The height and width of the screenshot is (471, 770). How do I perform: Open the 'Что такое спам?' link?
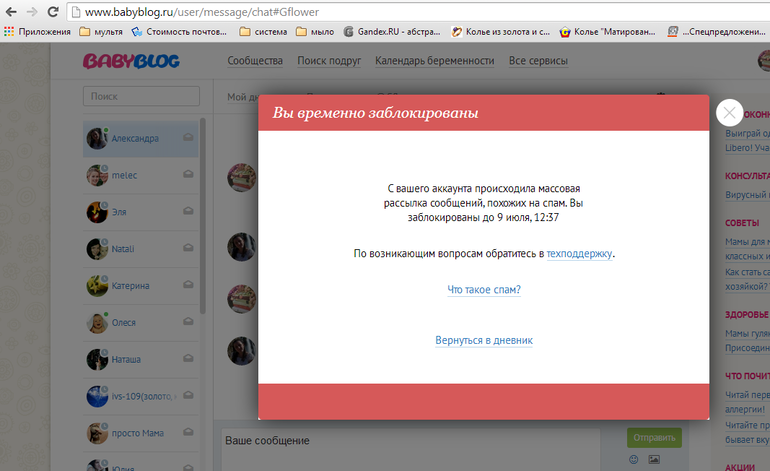pyautogui.click(x=484, y=290)
